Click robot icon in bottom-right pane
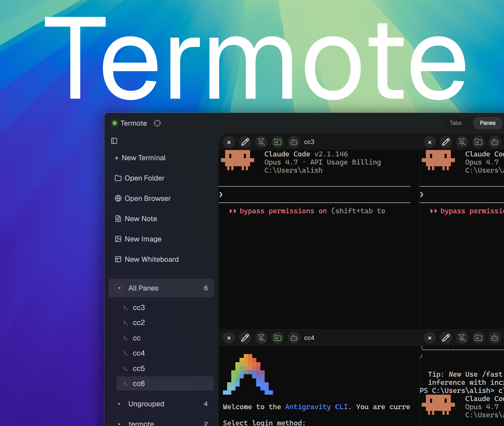Screen dimensions: 504x426 pyautogui.click(x=495, y=338)
